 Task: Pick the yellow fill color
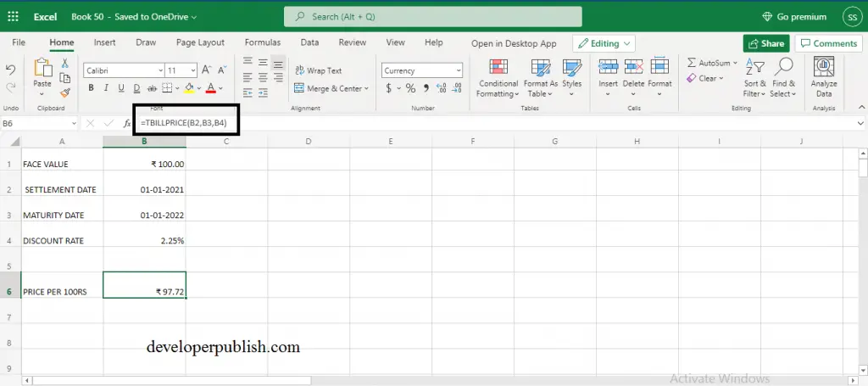coord(189,88)
